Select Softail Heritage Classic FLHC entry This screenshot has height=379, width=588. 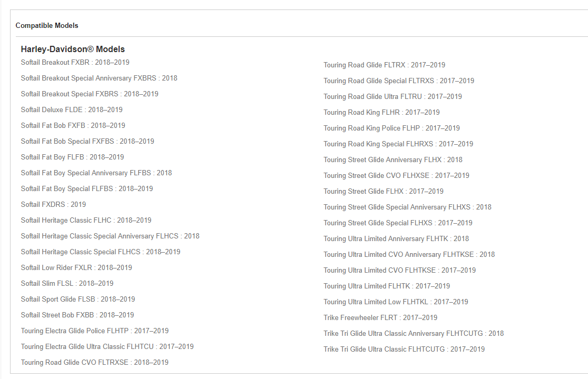pos(86,220)
